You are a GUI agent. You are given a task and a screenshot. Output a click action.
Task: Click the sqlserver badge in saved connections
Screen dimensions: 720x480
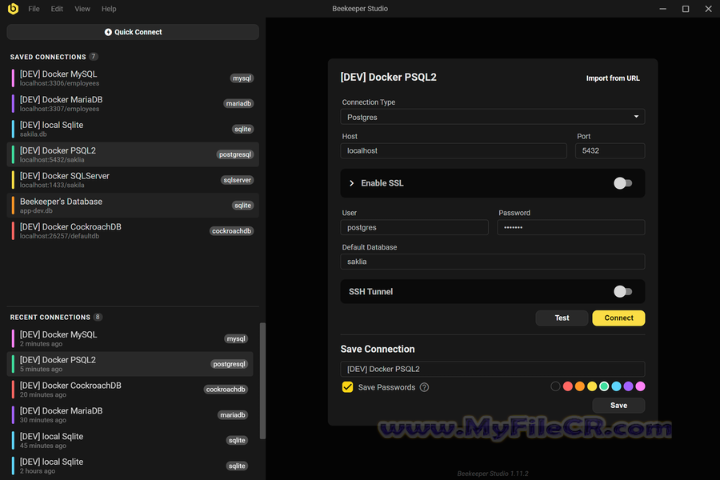(237, 180)
